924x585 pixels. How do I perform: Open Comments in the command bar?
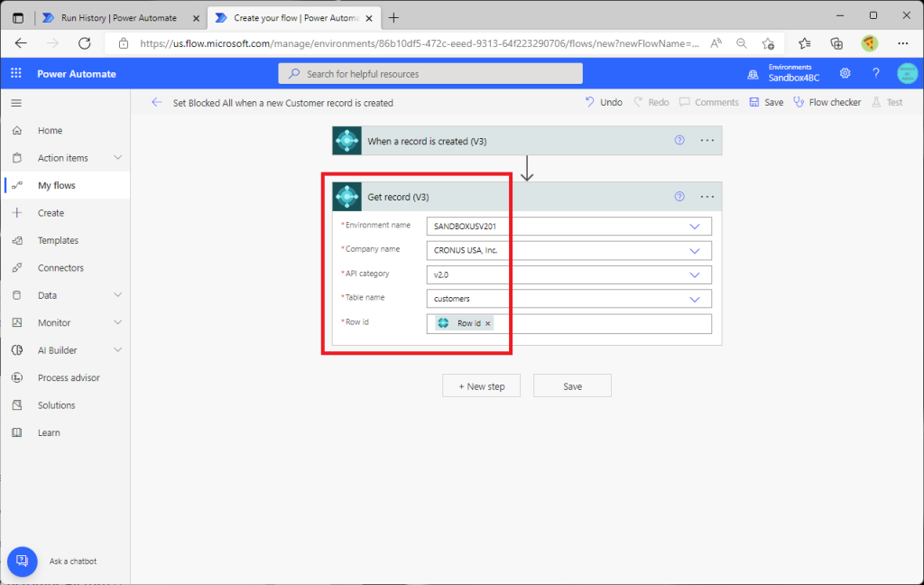coord(709,102)
